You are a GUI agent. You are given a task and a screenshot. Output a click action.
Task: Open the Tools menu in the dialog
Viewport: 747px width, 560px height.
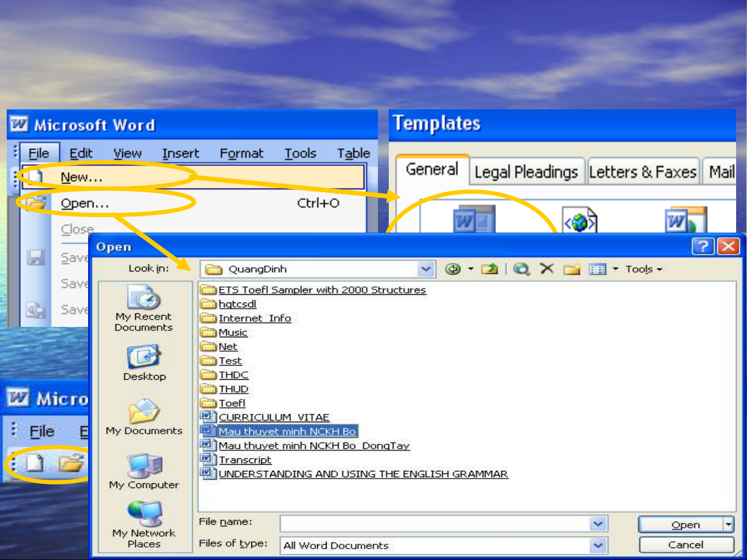pyautogui.click(x=643, y=269)
